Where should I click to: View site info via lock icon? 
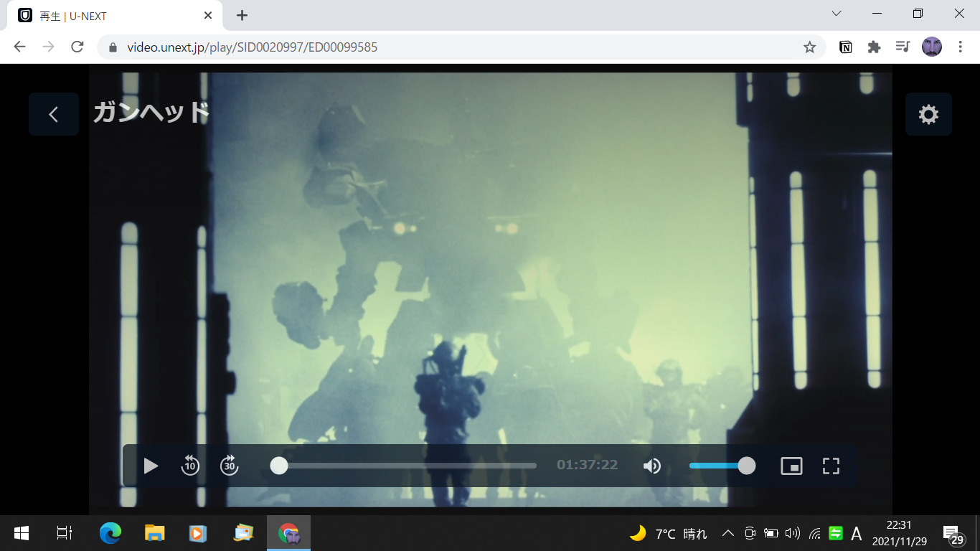[113, 47]
